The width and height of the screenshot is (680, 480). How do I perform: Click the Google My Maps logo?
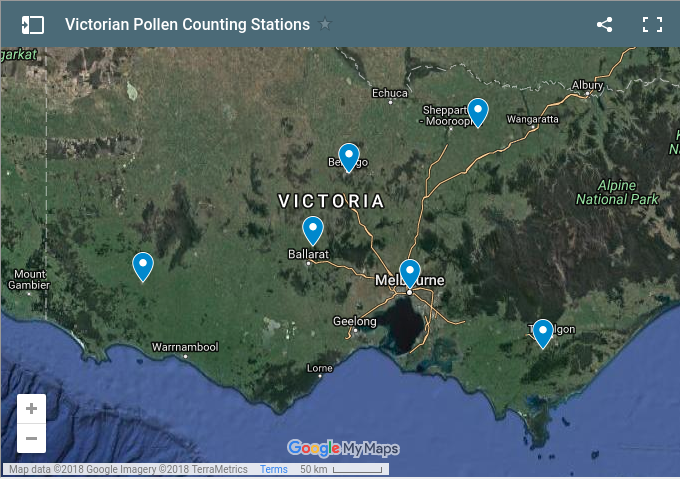click(x=343, y=447)
